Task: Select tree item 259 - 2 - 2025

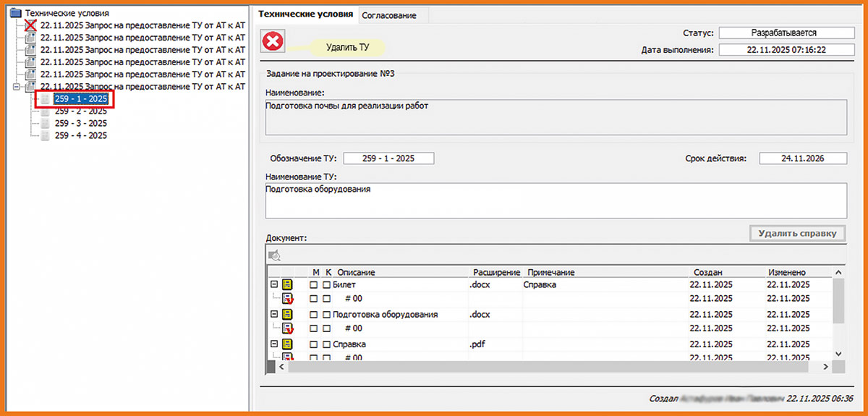Action: (80, 111)
